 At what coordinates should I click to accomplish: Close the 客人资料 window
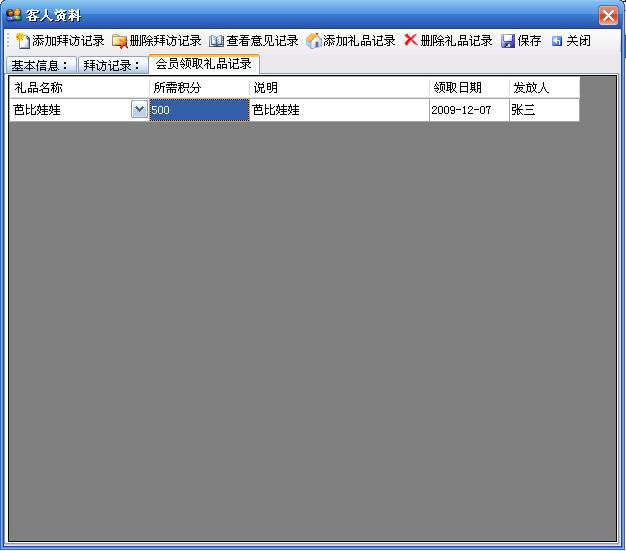coord(608,16)
